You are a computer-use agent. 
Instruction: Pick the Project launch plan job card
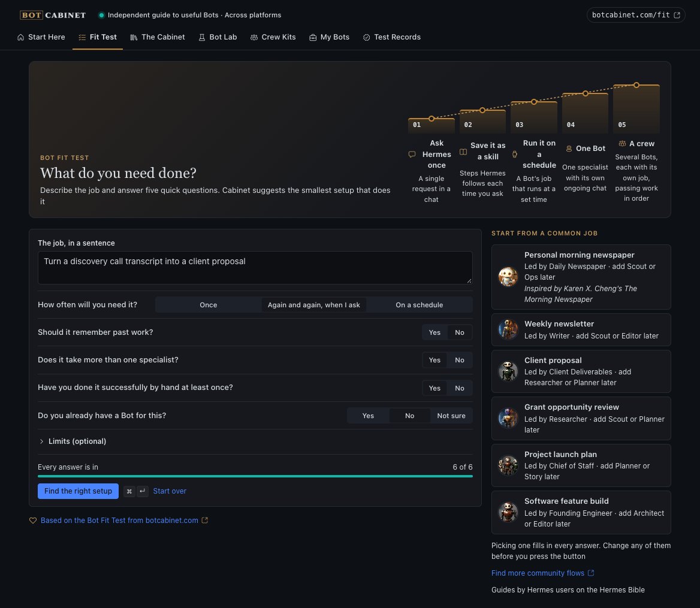tap(581, 465)
